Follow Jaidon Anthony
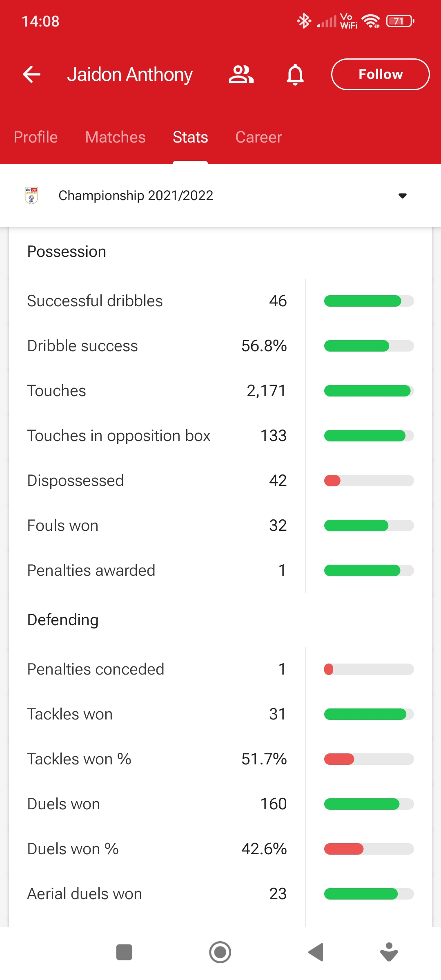This screenshot has width=441, height=980. [x=380, y=74]
